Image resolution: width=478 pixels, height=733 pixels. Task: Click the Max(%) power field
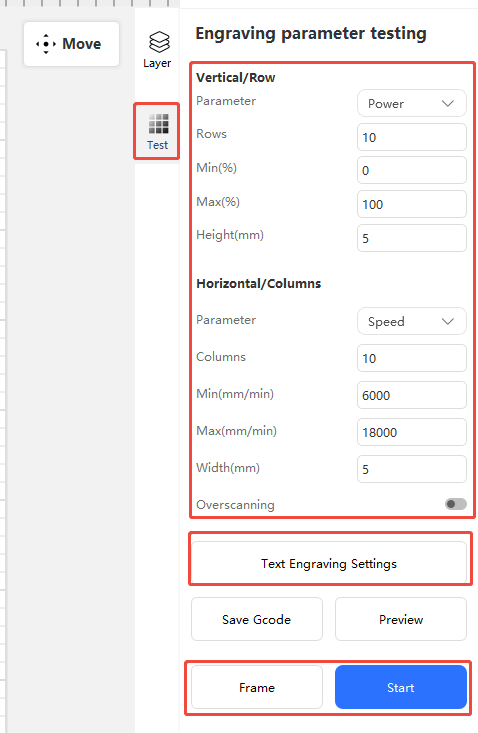[x=412, y=204]
